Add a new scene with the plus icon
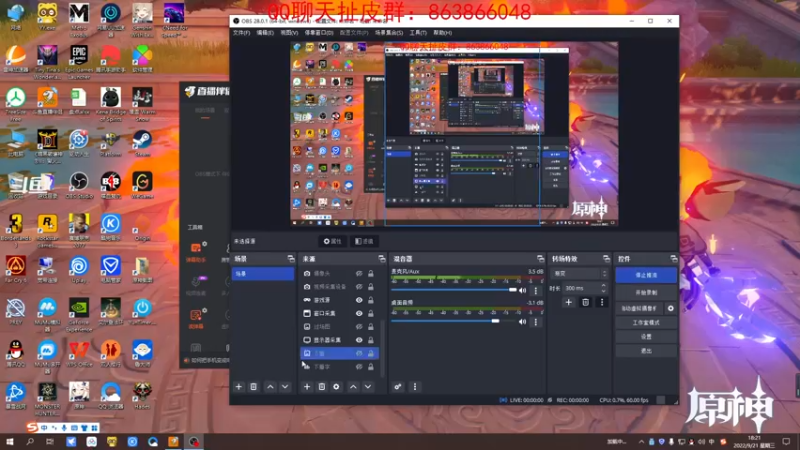Screen dimensions: 800x450 coord(238,387)
